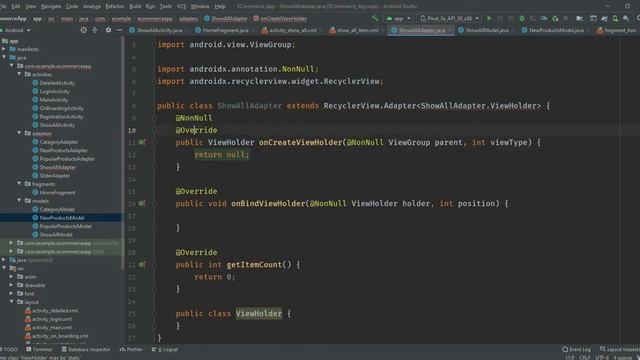Open the VCS menu
The width and height of the screenshot is (640, 360).
click(x=181, y=6)
